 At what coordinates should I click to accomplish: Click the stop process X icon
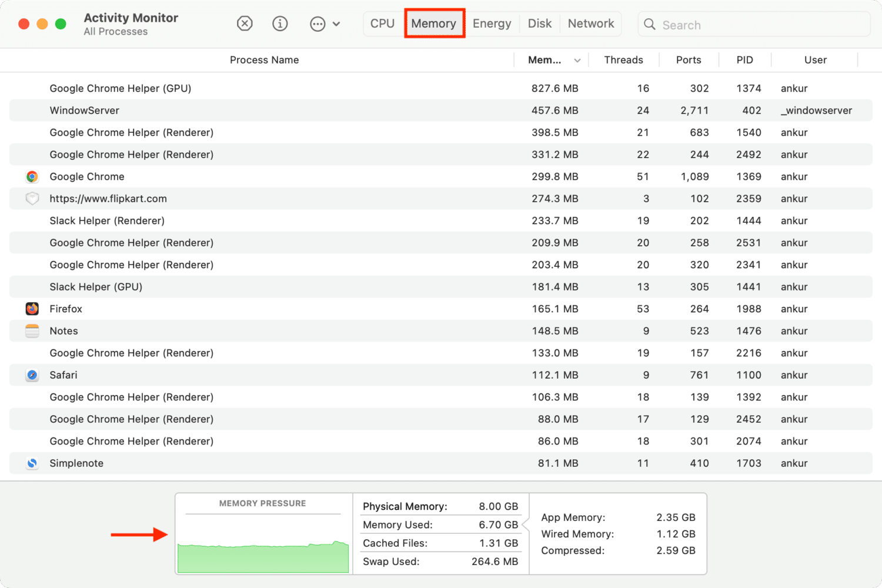click(x=245, y=24)
